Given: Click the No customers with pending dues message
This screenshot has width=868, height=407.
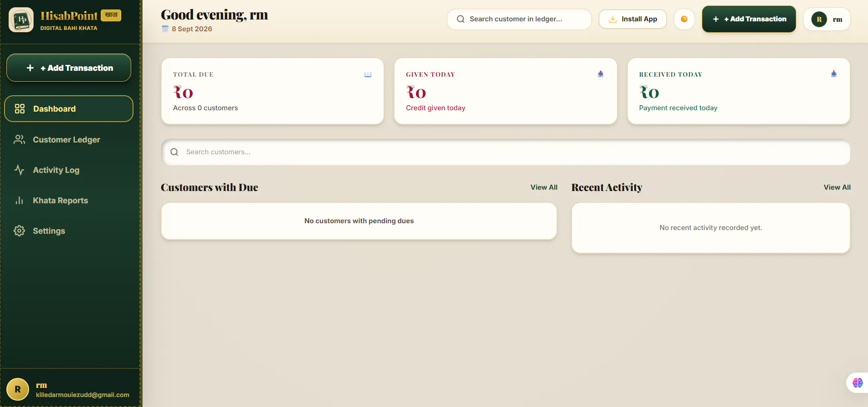Looking at the screenshot, I should (x=359, y=221).
